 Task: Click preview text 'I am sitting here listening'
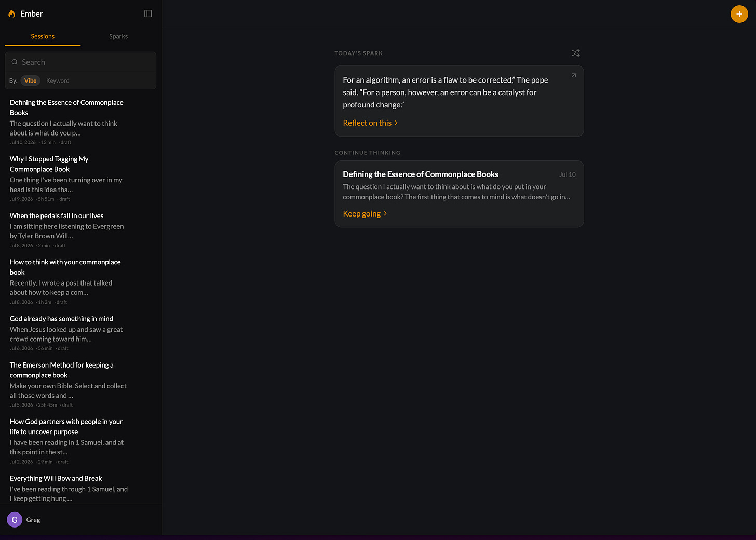pyautogui.click(x=66, y=231)
